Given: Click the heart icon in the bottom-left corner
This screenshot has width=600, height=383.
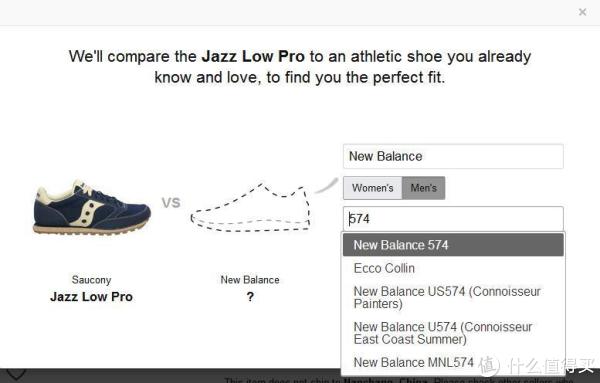Looking at the screenshot, I should point(16,374).
